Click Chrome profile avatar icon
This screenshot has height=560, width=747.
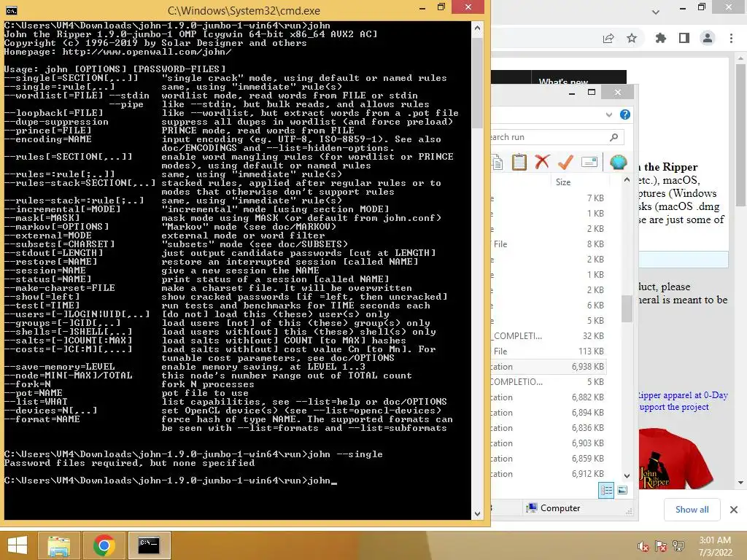pos(708,38)
